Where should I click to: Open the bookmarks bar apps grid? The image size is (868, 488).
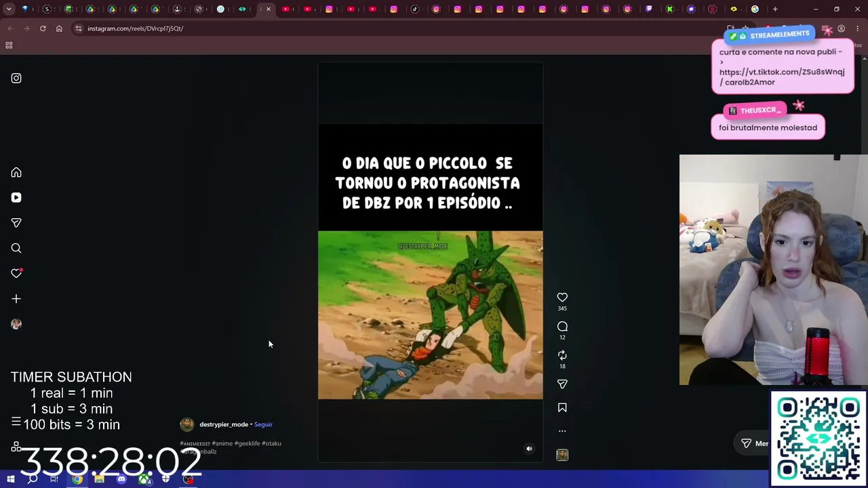pos(9,45)
